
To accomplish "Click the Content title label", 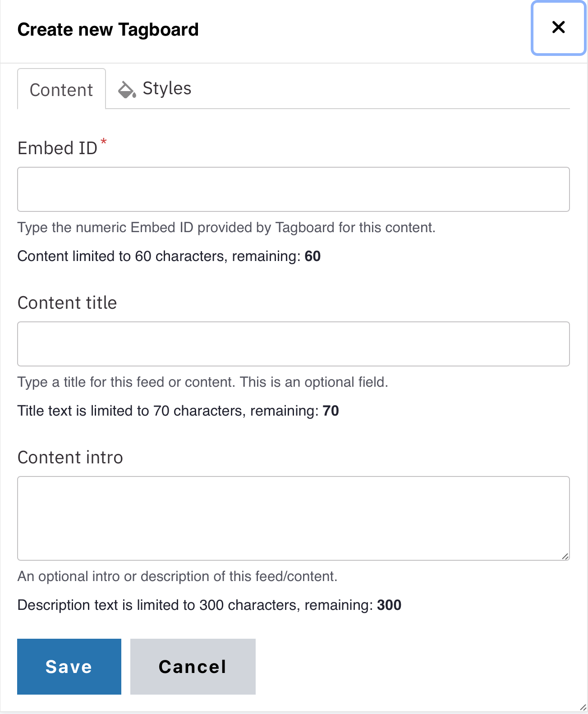I will (x=67, y=303).
